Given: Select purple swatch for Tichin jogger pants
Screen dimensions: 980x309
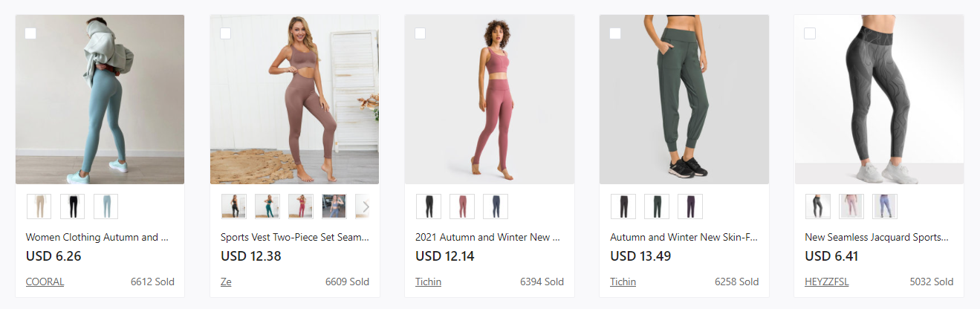Looking at the screenshot, I should point(689,206).
